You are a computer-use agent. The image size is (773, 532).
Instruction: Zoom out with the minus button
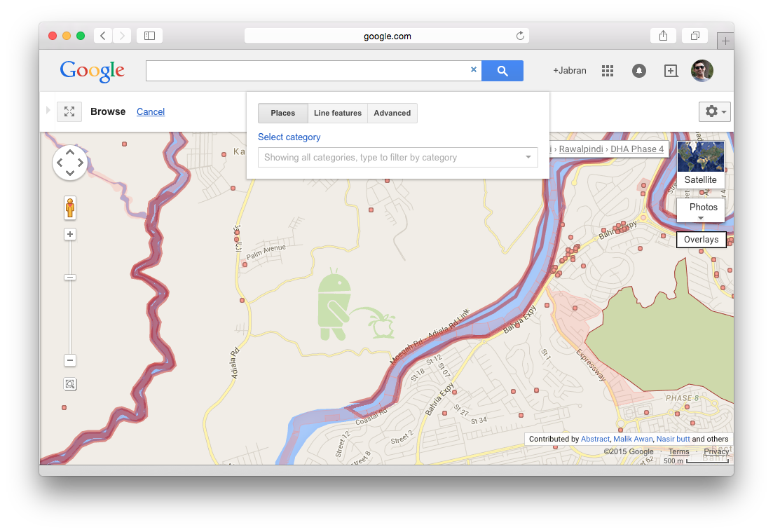(70, 360)
